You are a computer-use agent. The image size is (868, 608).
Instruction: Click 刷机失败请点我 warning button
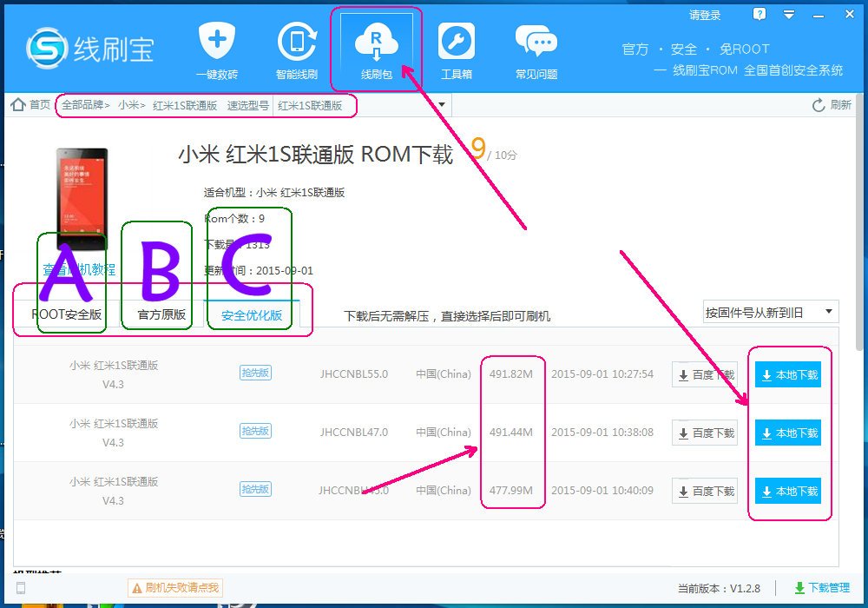[175, 587]
